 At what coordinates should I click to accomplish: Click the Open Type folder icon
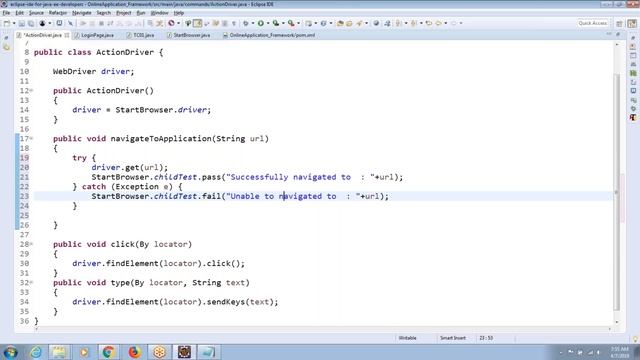click(x=340, y=23)
